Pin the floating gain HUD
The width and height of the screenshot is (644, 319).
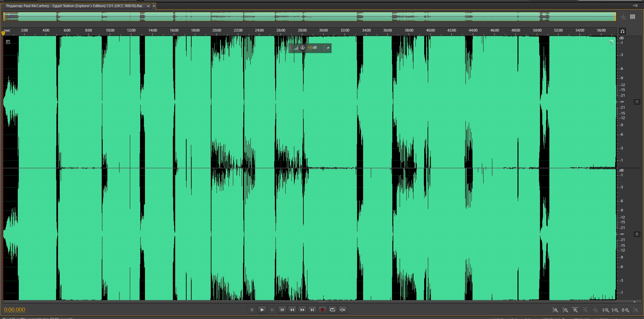tap(328, 48)
